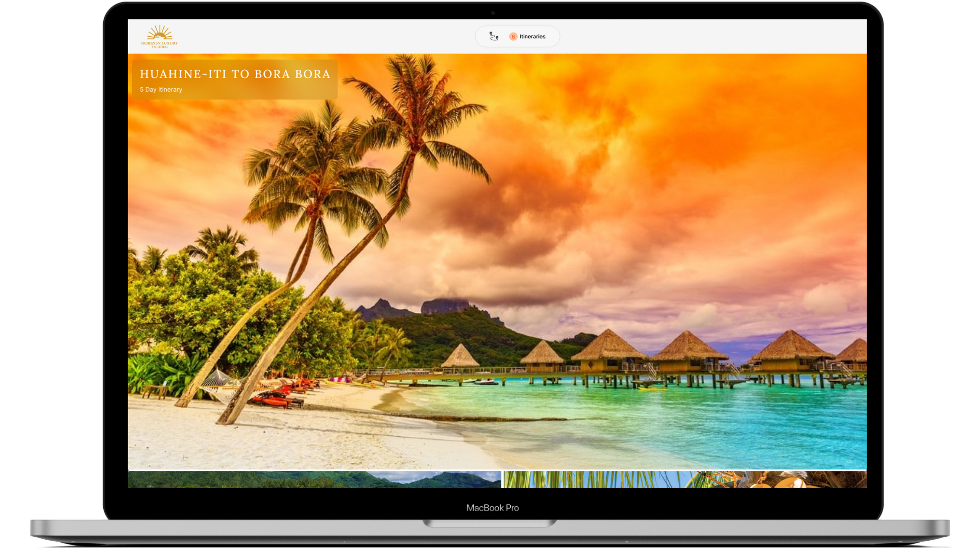Open the Itineraries menu label
Image resolution: width=980 pixels, height=551 pixels.
[532, 37]
